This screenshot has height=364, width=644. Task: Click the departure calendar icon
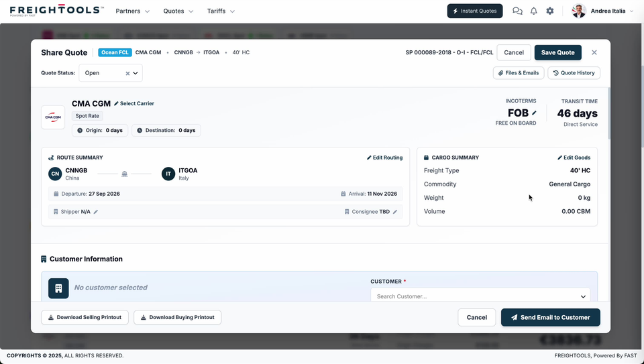point(56,194)
